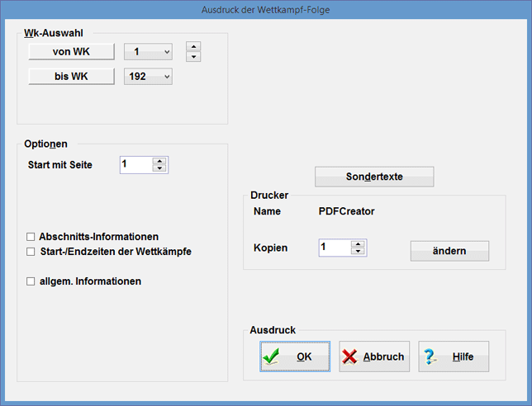The image size is (532, 406).
Task: Expand the bis WK dropdown showing 192
Action: click(167, 77)
